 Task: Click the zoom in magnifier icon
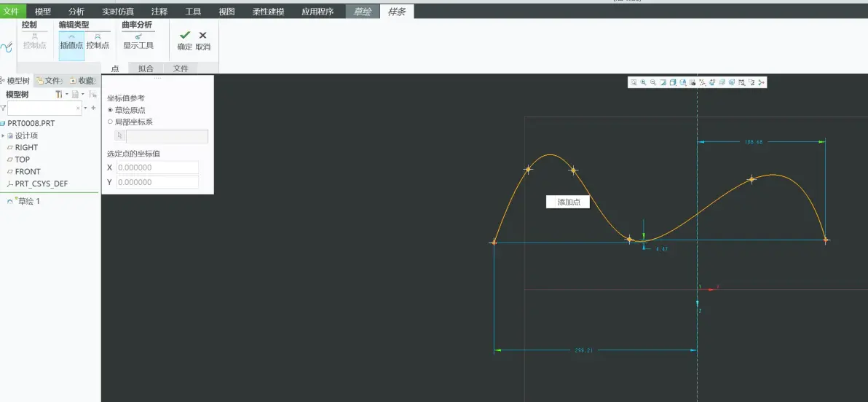click(643, 82)
